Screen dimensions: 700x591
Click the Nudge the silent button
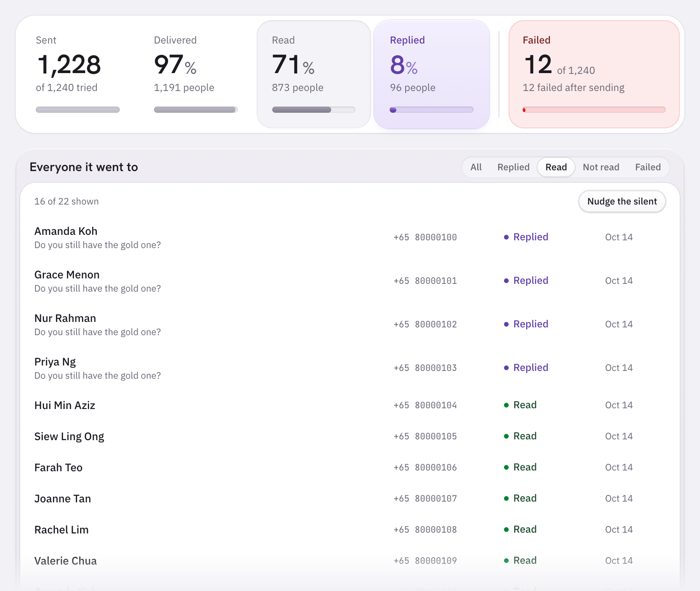[x=622, y=201]
